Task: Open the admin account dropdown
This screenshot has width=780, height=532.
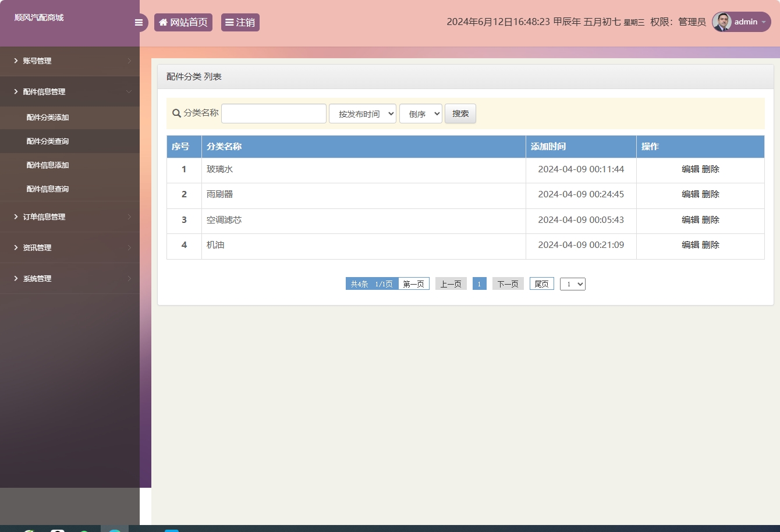Action: pyautogui.click(x=746, y=22)
